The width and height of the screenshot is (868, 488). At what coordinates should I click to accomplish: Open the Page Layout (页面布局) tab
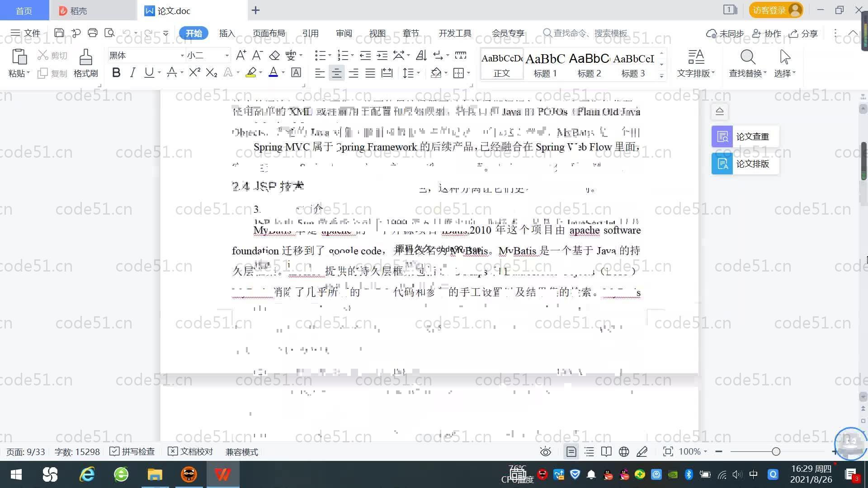click(x=269, y=33)
